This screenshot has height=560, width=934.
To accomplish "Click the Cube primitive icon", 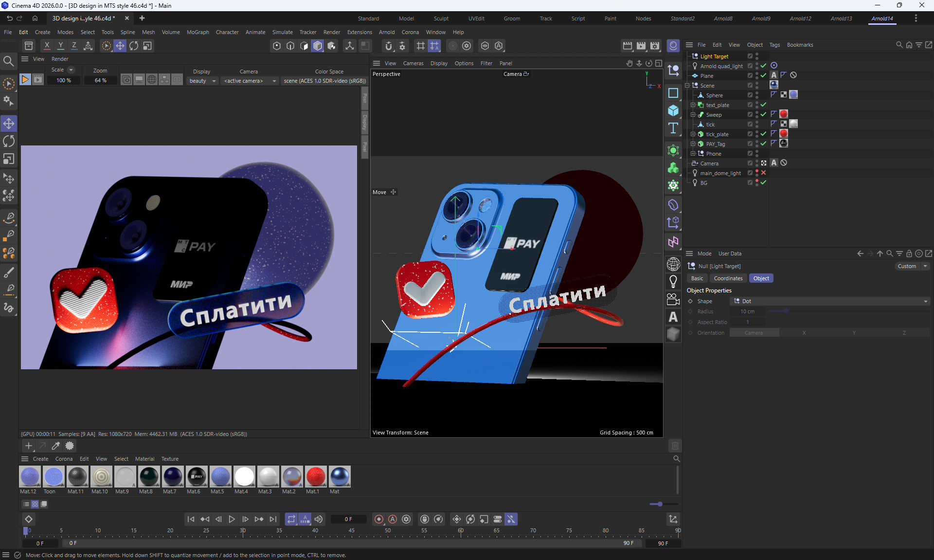I will pos(673,111).
